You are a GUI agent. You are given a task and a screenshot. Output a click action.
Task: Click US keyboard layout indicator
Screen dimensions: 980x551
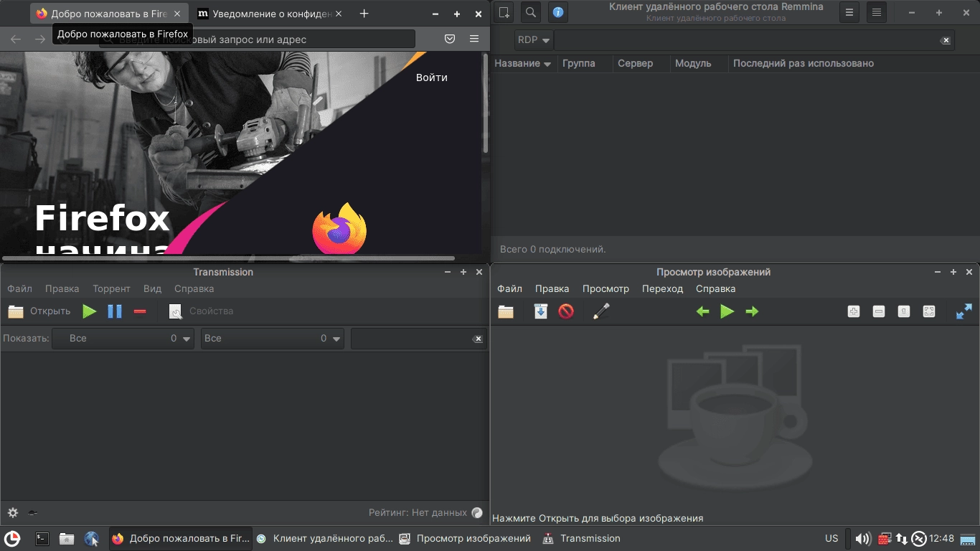(831, 538)
